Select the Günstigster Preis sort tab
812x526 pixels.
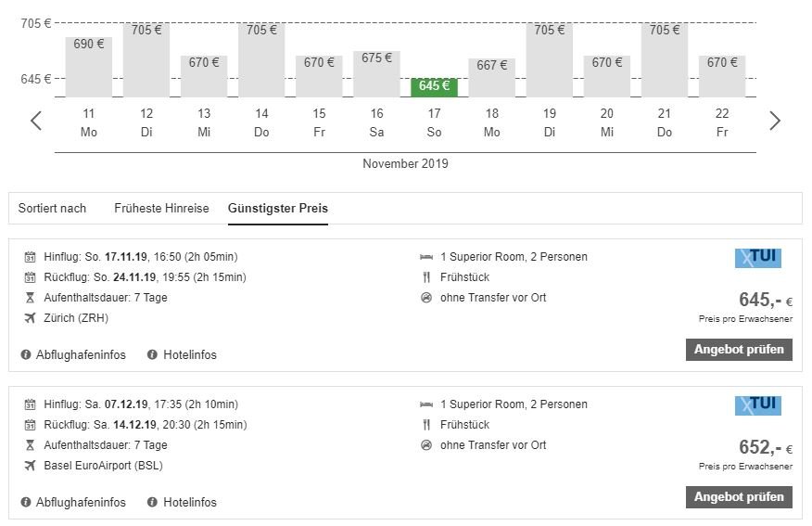pos(278,208)
